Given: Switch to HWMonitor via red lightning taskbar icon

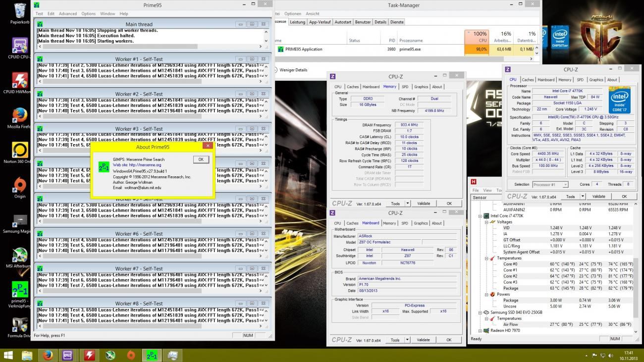Looking at the screenshot, I should [x=90, y=355].
